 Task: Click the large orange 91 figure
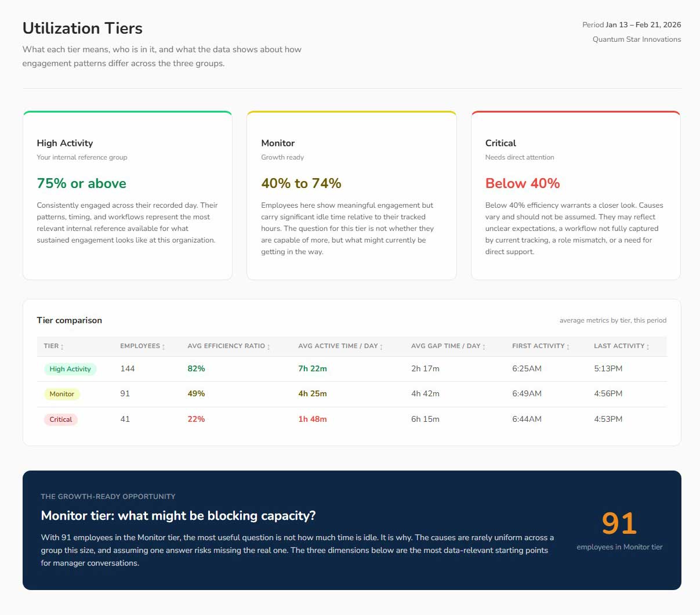(619, 523)
